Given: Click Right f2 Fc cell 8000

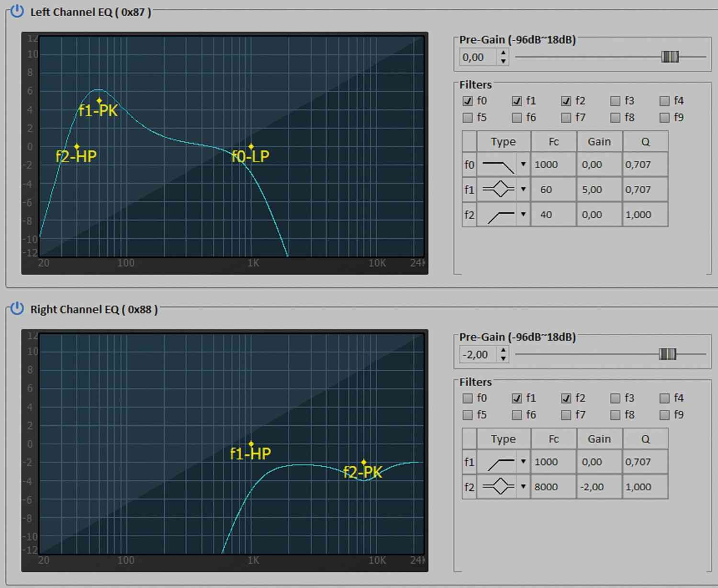Looking at the screenshot, I should pos(553,487).
